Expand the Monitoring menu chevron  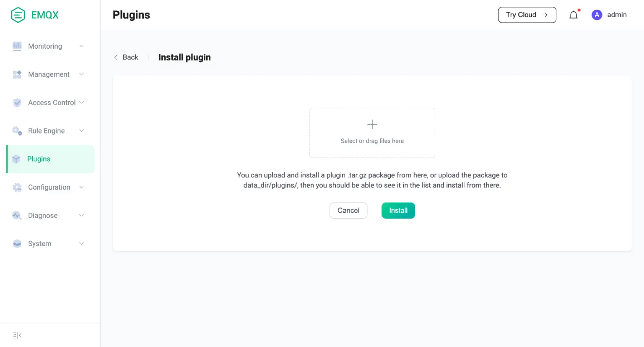tap(82, 46)
